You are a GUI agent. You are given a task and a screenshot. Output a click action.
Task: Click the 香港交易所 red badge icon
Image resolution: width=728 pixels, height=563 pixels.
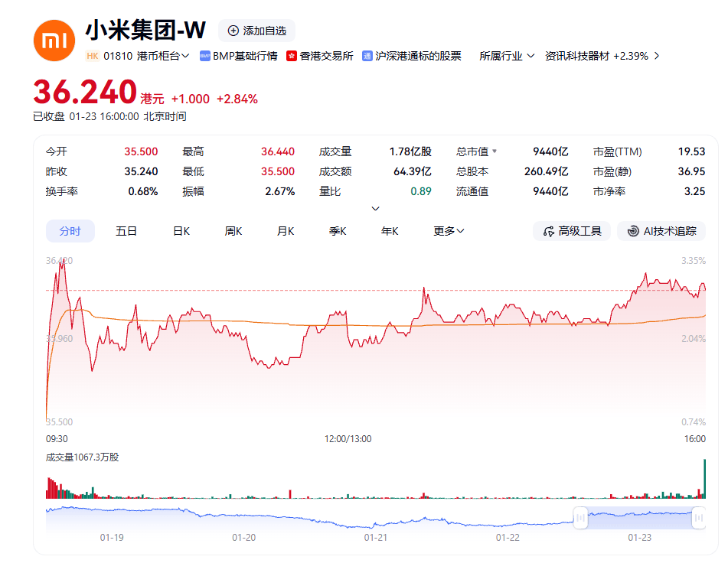click(x=292, y=55)
